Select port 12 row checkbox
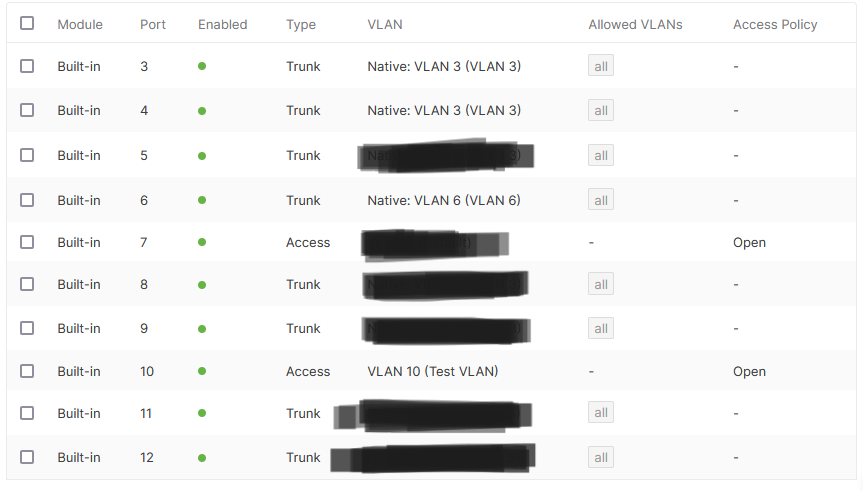The width and height of the screenshot is (863, 491). 27,457
